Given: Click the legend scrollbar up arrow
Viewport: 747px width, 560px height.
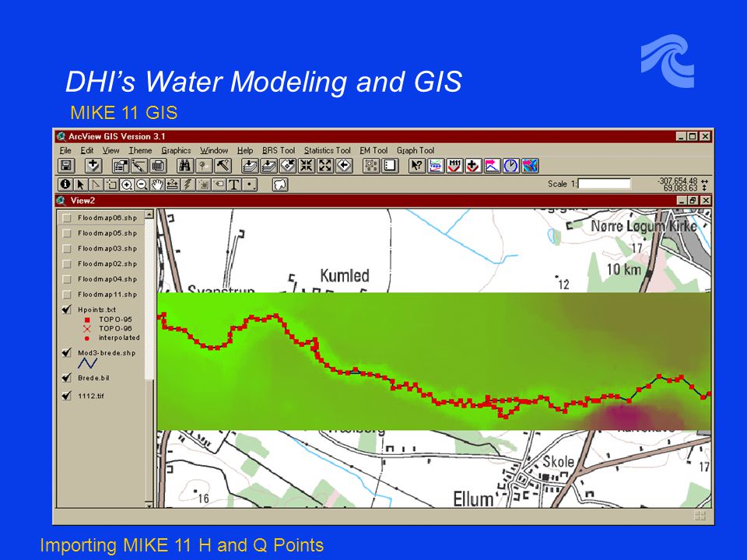Looking at the screenshot, I should point(149,215).
